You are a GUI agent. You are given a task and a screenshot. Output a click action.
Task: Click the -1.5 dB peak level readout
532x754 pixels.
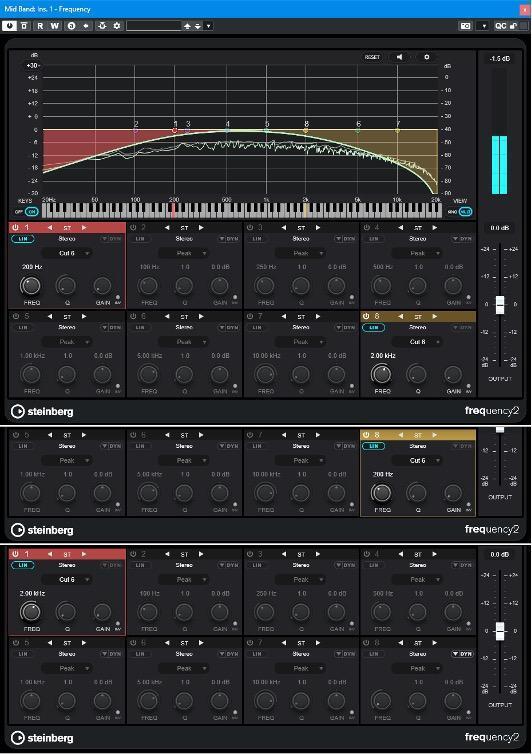[x=500, y=59]
